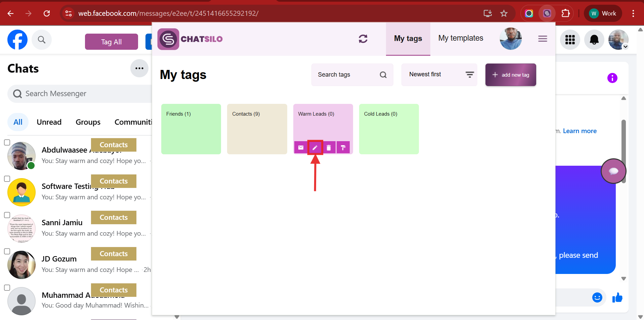
Task: Click the install app icon in address bar
Action: point(488,13)
